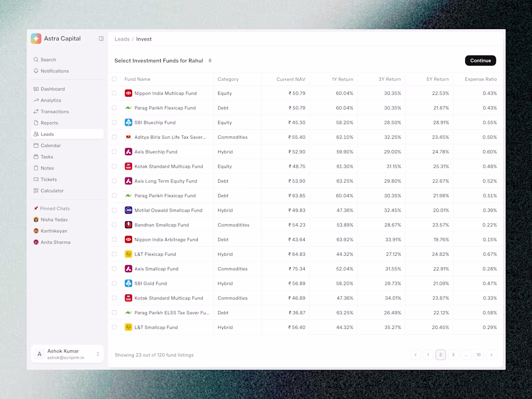The height and width of the screenshot is (399, 532).
Task: Open the Analytics section
Action: click(x=51, y=100)
